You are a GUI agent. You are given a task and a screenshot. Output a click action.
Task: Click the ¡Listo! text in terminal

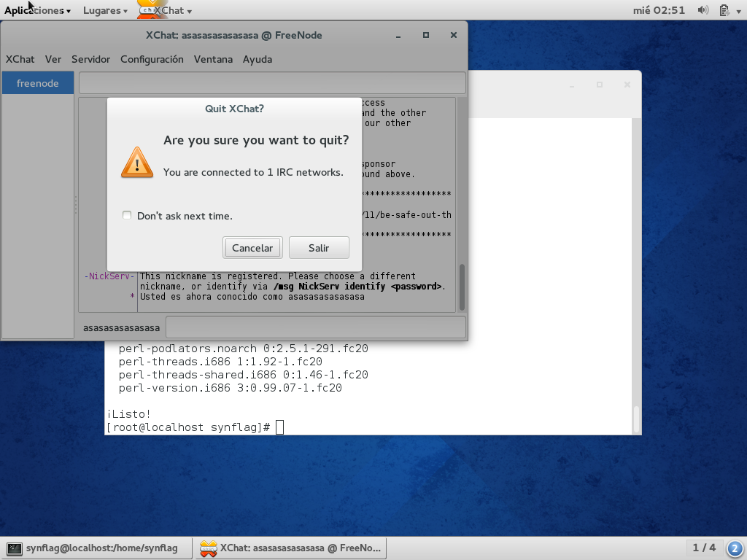[x=128, y=414]
